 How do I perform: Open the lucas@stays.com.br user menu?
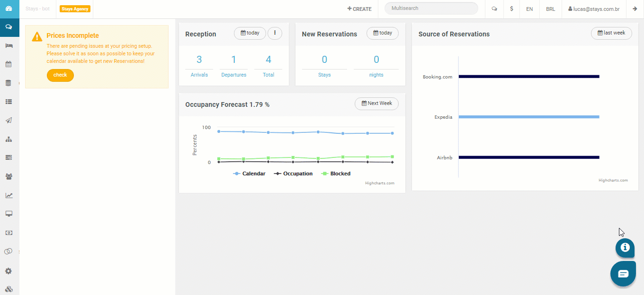(595, 9)
